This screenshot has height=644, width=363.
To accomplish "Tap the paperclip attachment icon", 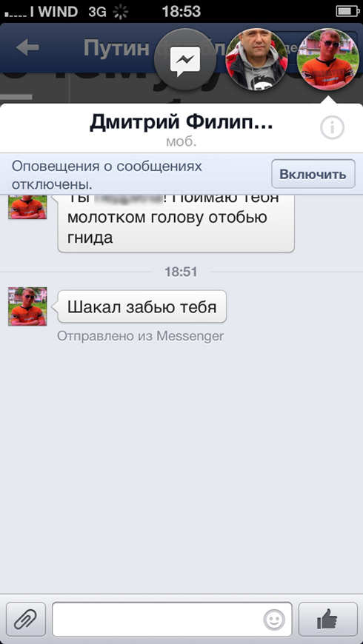I will tap(26, 619).
